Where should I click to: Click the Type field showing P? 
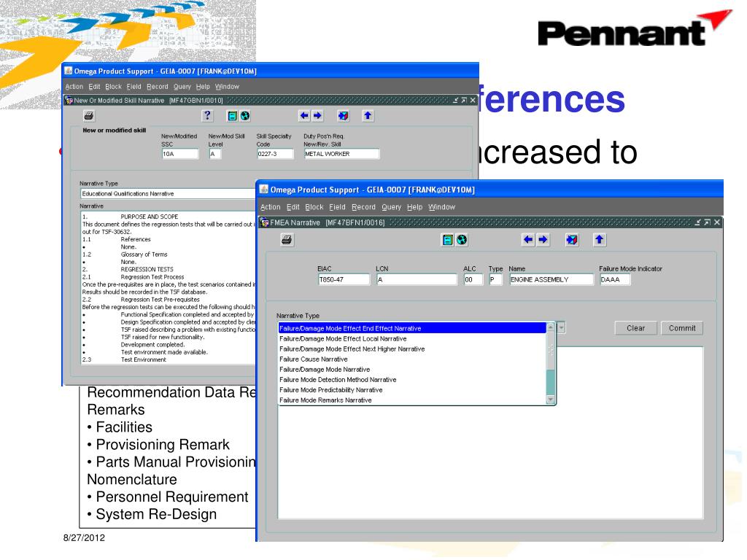(495, 279)
